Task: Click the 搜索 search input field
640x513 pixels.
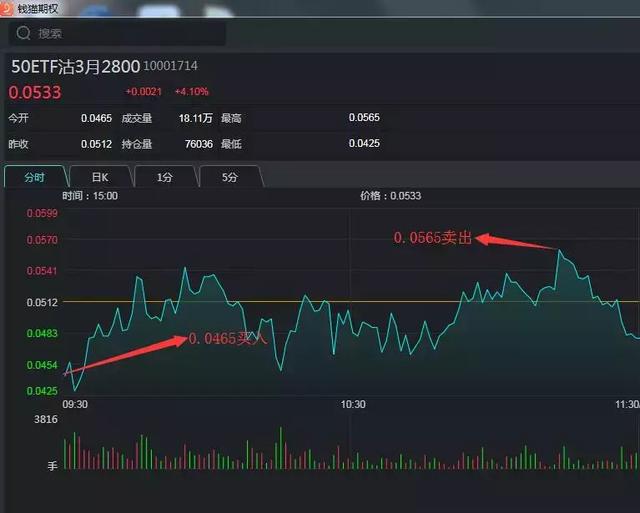Action: click(x=117, y=33)
